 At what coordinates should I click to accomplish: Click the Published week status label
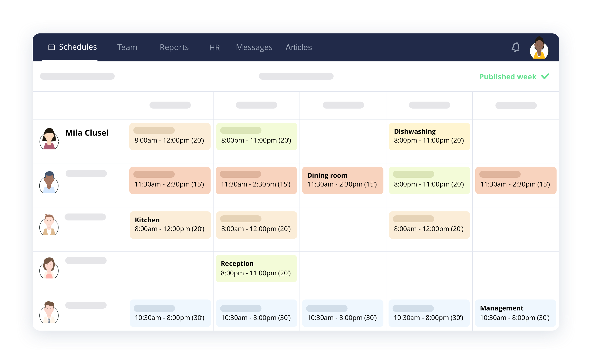(508, 77)
